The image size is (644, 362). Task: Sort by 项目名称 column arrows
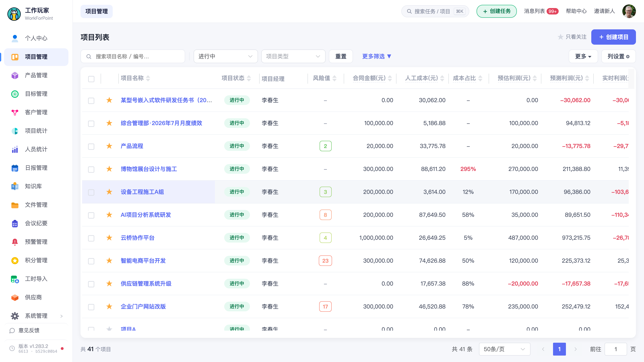tap(148, 78)
